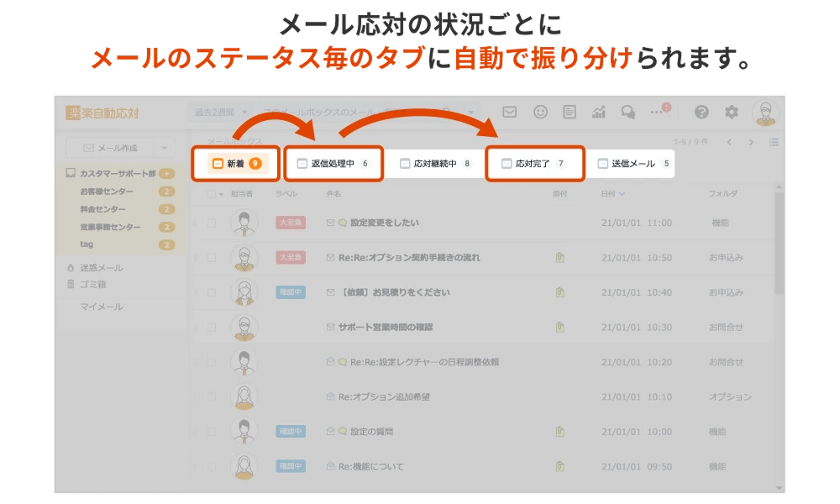Viewport: 840px width, 504px height.
Task: Check the box for Re:オプション追加希望 mail
Action: point(212,396)
